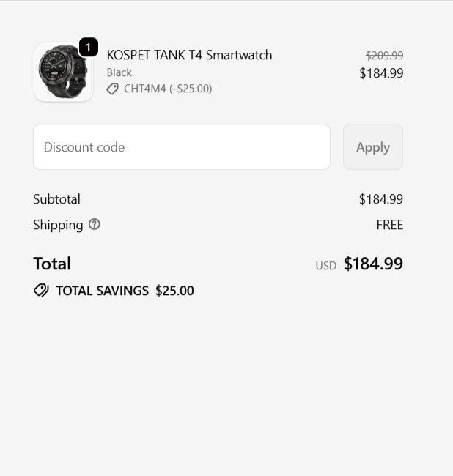Screen dimensions: 453x476
Task: Click the Subtotal amount $184.99
Action: click(381, 199)
